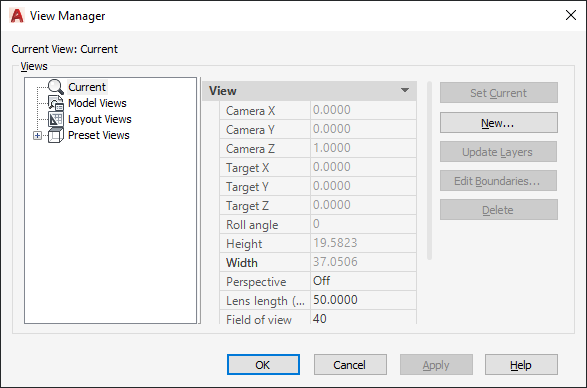Screen dimensions: 587x388
Task: Open the New view dialog
Action: click(x=499, y=123)
